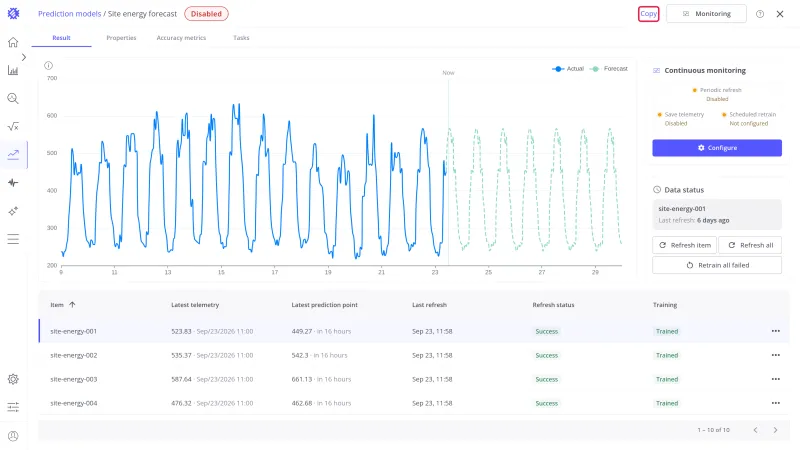Open settings gear in sidebar

tap(13, 379)
